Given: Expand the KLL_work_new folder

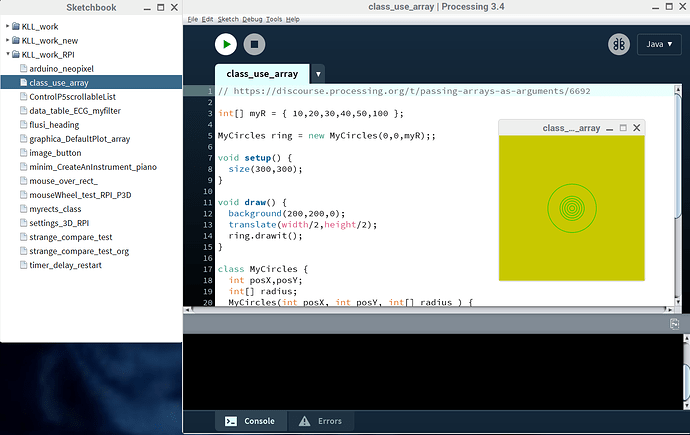Looking at the screenshot, I should click(7, 40).
